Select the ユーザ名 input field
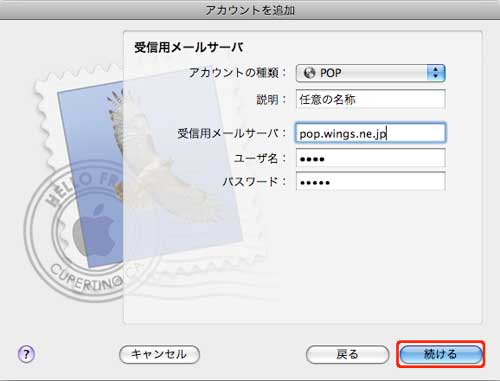The width and height of the screenshot is (500, 381). [370, 158]
